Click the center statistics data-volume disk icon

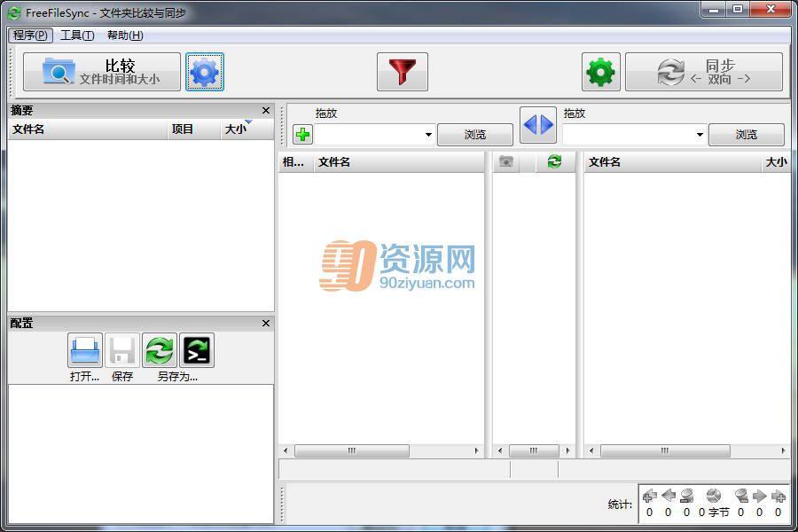pyautogui.click(x=714, y=496)
